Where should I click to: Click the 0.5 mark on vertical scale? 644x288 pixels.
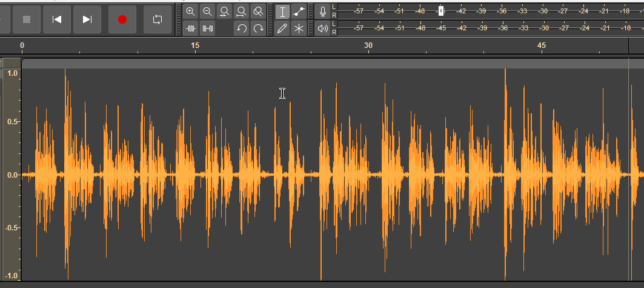pyautogui.click(x=13, y=122)
